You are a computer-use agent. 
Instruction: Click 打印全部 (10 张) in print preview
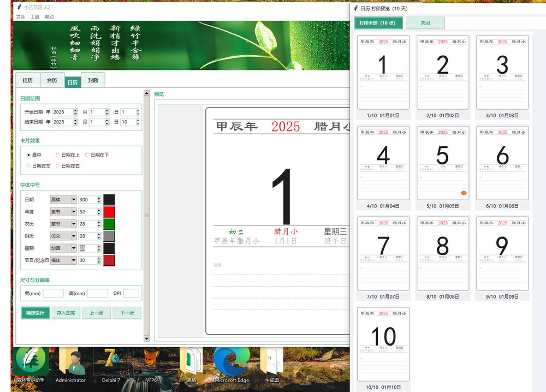click(378, 23)
